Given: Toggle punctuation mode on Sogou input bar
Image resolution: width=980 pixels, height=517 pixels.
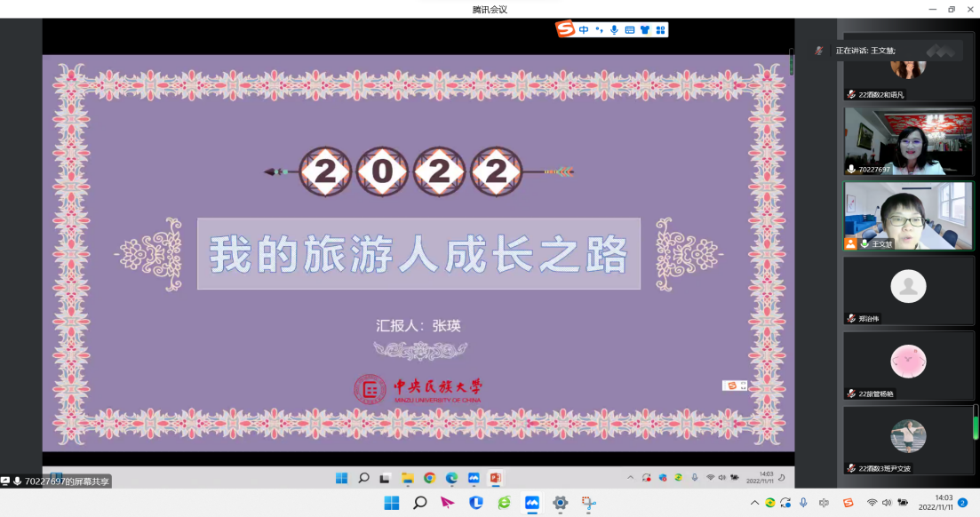Looking at the screenshot, I should (x=599, y=29).
